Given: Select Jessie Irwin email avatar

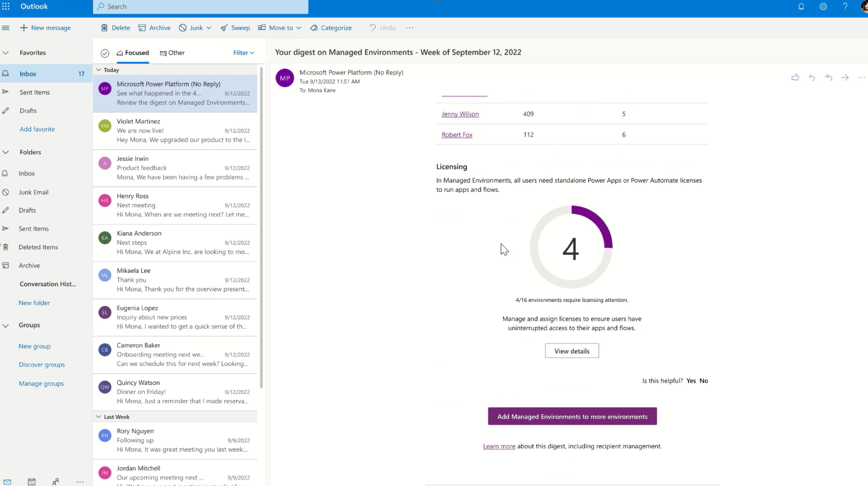Looking at the screenshot, I should (105, 163).
